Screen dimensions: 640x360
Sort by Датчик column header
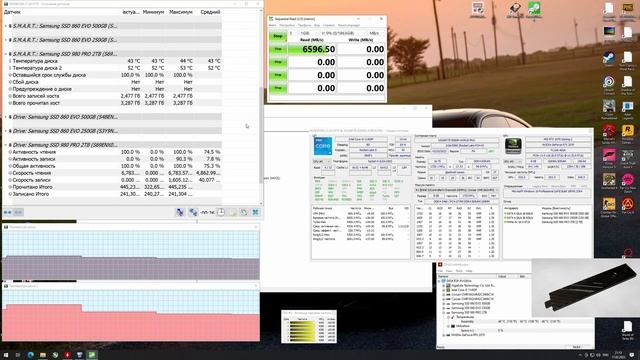point(12,12)
